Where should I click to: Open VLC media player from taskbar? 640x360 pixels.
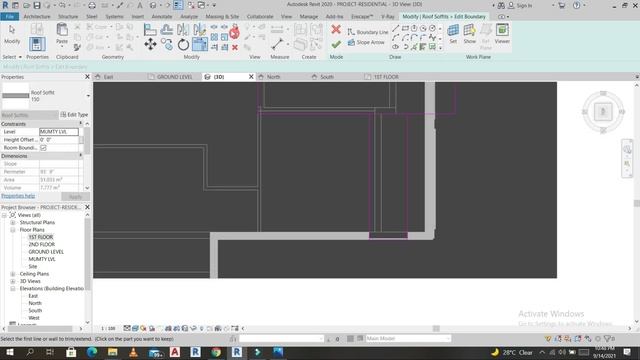(133, 352)
